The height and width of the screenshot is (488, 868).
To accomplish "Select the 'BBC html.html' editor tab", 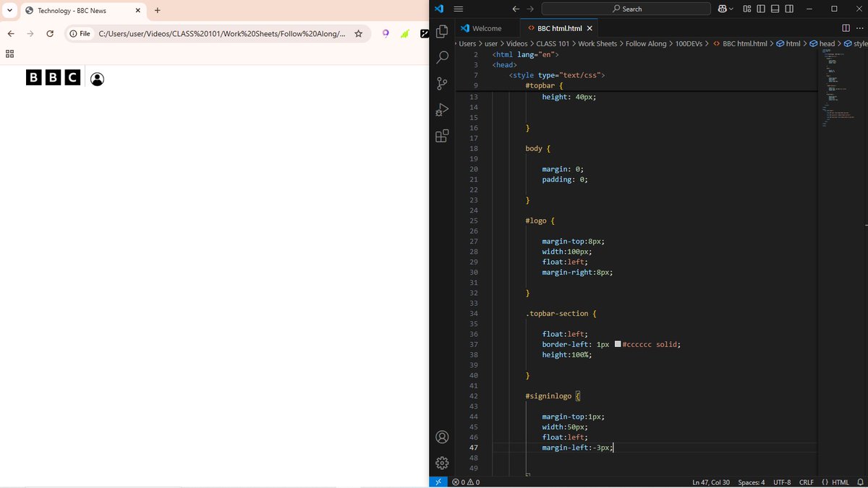I will coord(559,28).
